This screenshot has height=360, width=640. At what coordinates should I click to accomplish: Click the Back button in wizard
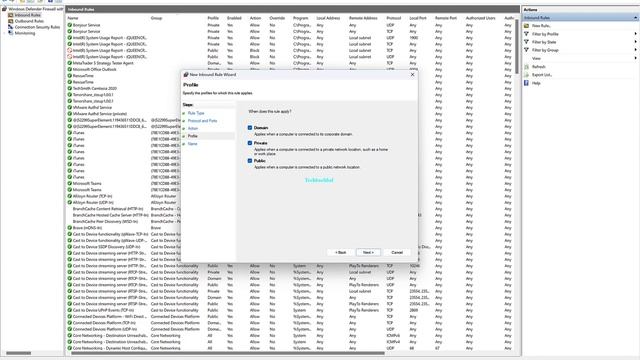pos(340,253)
